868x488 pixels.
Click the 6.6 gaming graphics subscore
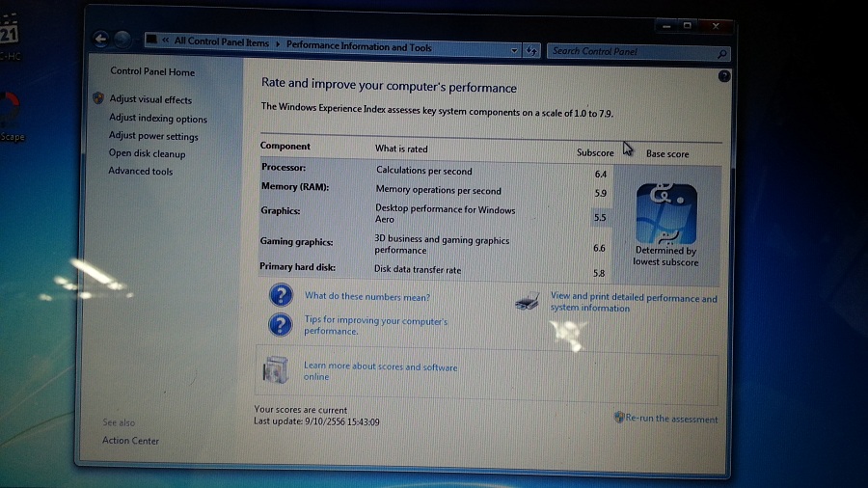pos(599,249)
